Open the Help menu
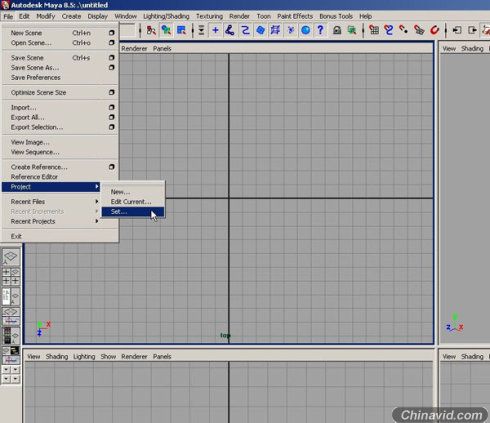Image resolution: width=490 pixels, height=423 pixels. click(x=365, y=16)
